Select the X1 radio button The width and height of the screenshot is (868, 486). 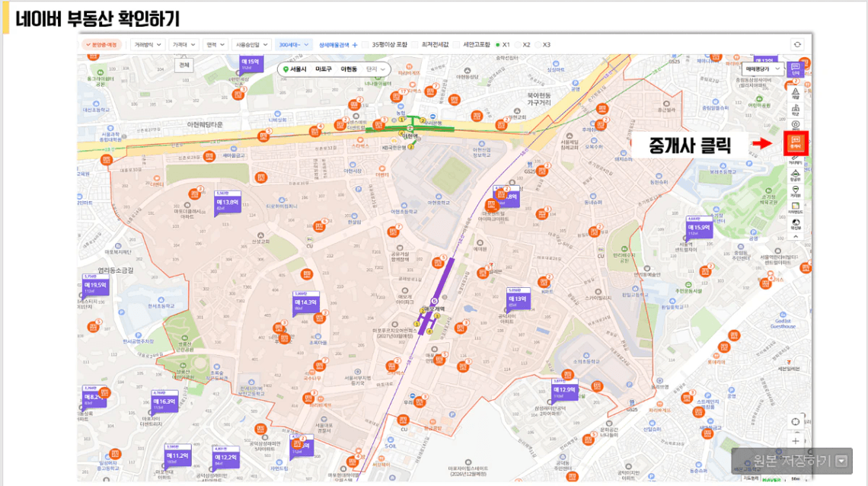pos(498,45)
